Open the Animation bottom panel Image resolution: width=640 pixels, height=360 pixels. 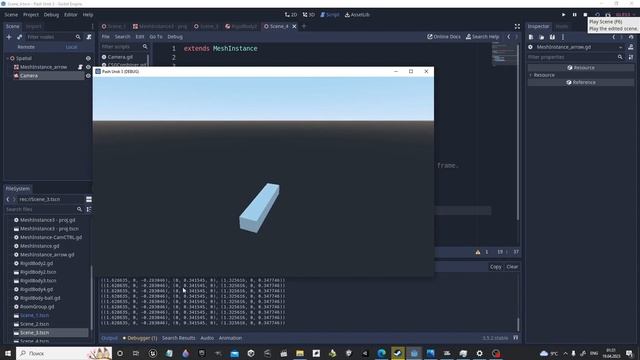point(230,338)
